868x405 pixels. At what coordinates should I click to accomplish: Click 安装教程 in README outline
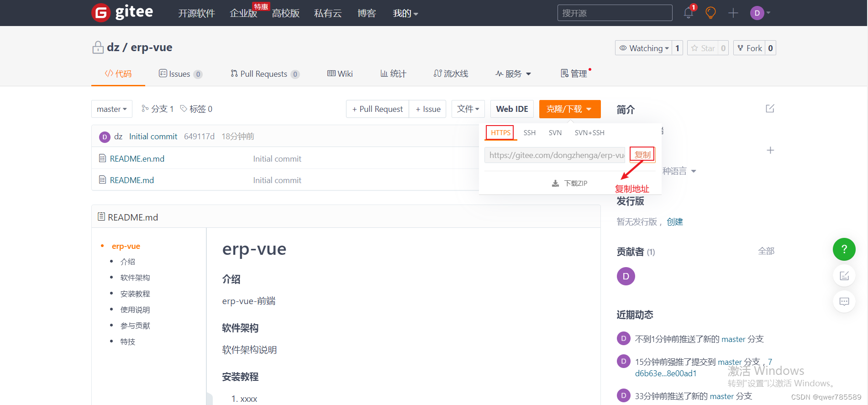[x=135, y=294]
